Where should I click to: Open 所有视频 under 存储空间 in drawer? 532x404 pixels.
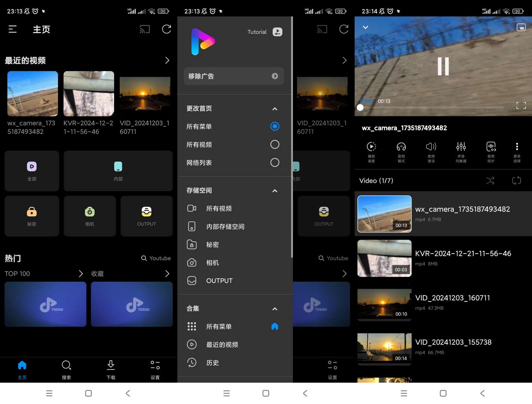pyautogui.click(x=235, y=208)
